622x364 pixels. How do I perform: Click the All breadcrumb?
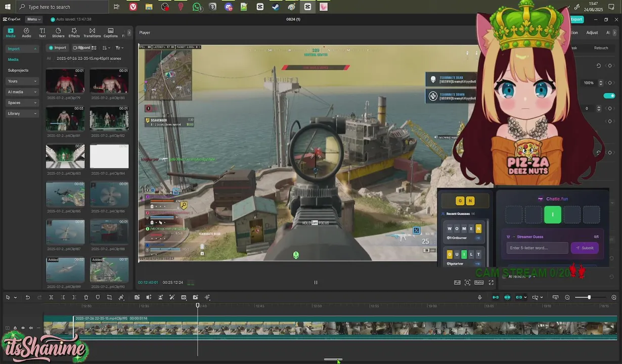point(49,58)
